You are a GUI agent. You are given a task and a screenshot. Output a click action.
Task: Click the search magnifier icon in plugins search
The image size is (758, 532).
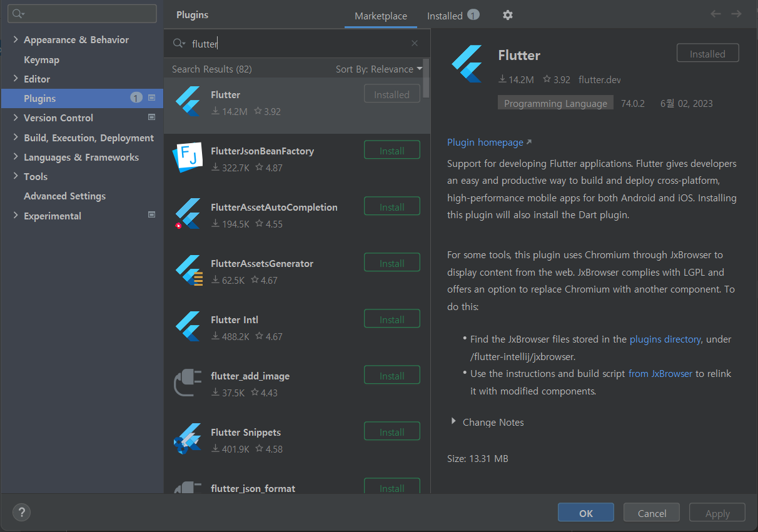[179, 43]
